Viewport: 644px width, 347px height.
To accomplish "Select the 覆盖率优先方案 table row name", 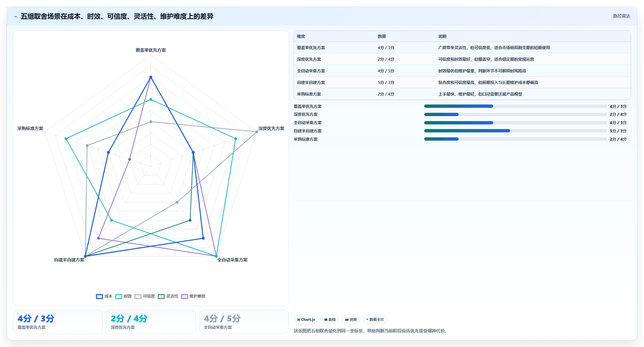I will point(311,48).
